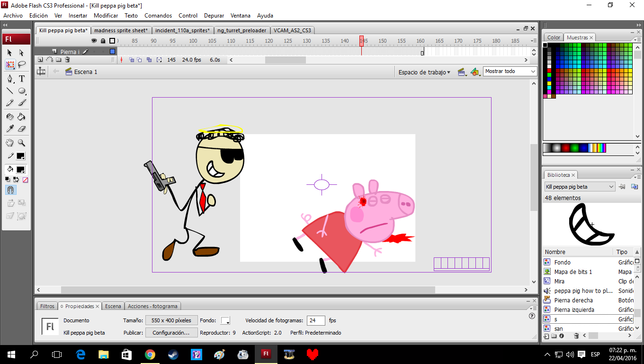
Task: Click the Edit Symbols icon
Action: click(x=475, y=72)
